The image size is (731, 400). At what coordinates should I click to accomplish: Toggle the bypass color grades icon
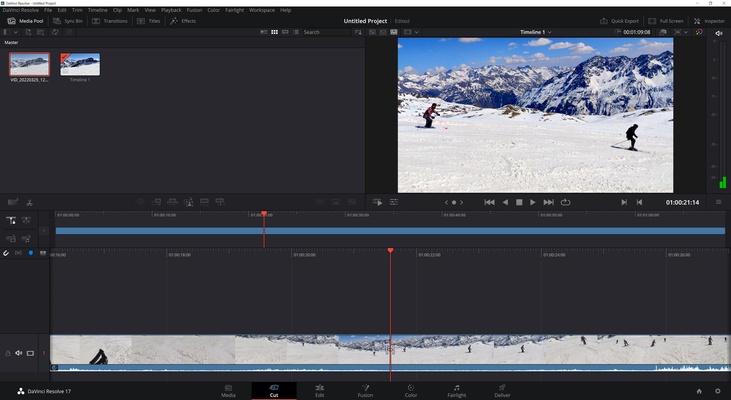click(x=698, y=32)
